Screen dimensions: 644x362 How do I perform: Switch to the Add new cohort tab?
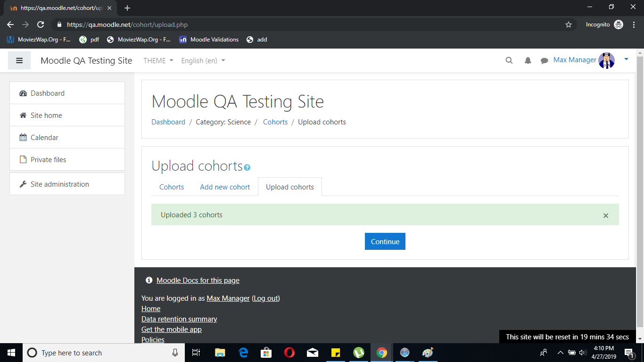click(x=225, y=187)
